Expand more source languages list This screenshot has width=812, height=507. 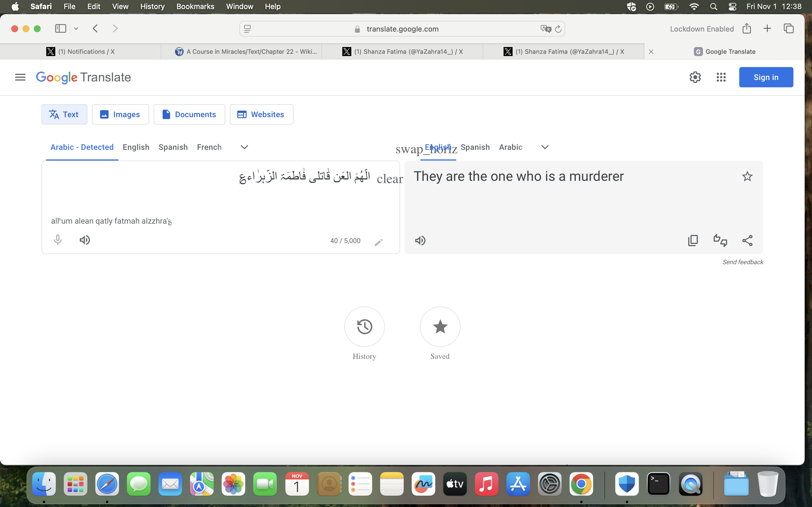tap(244, 147)
